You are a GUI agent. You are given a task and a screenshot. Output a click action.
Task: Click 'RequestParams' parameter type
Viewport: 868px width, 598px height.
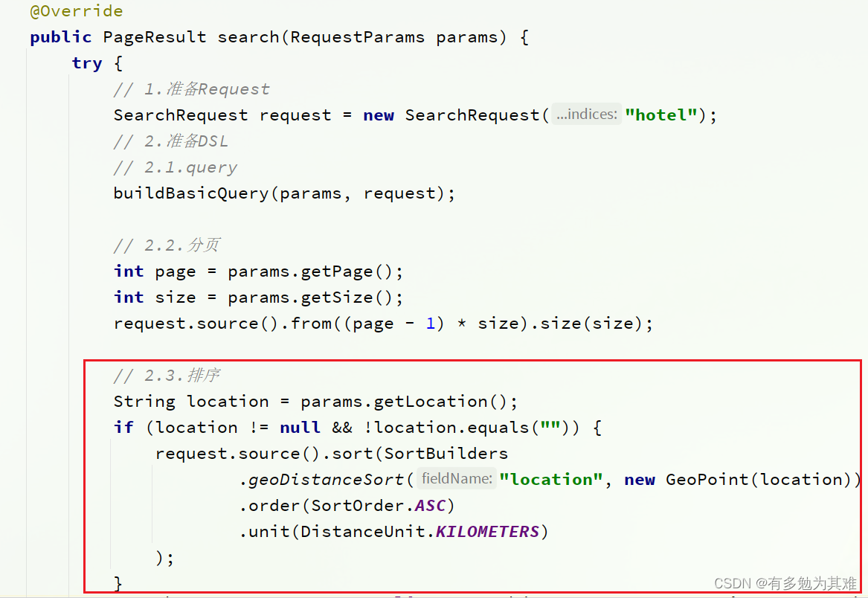coord(358,37)
